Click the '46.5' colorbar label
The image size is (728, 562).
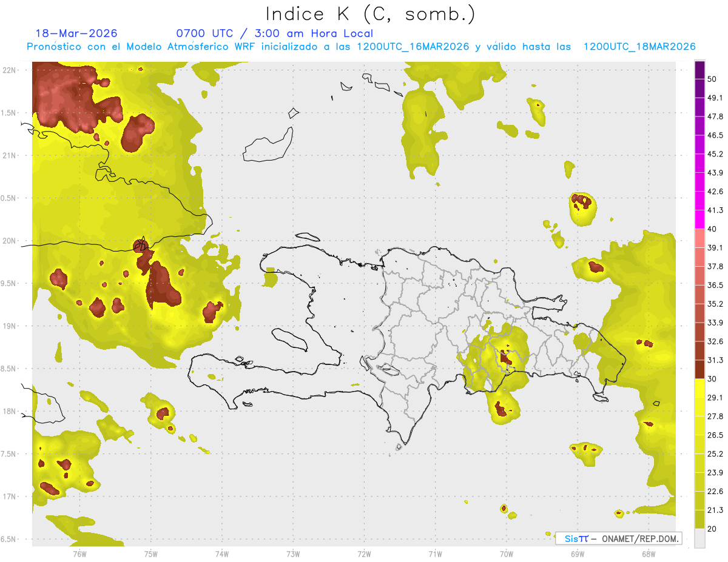coord(715,135)
